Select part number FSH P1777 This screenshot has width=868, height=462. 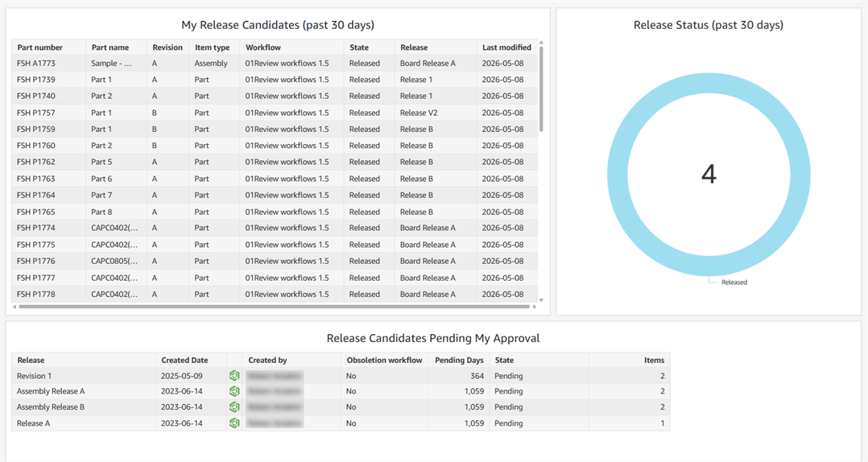(x=36, y=278)
